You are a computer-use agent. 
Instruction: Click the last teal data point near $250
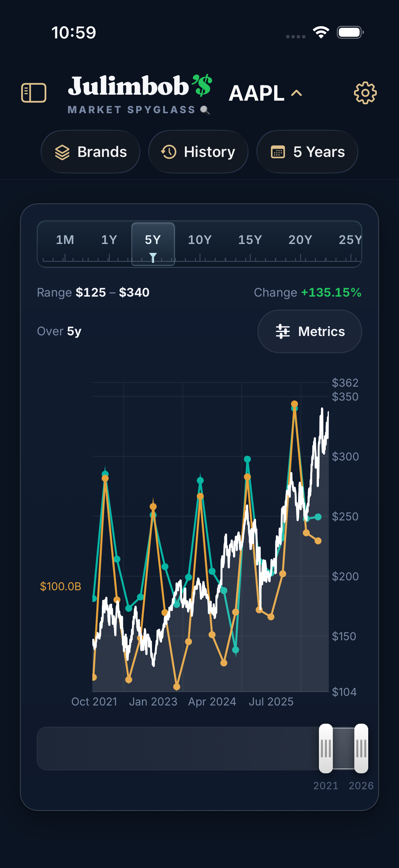pyautogui.click(x=318, y=516)
